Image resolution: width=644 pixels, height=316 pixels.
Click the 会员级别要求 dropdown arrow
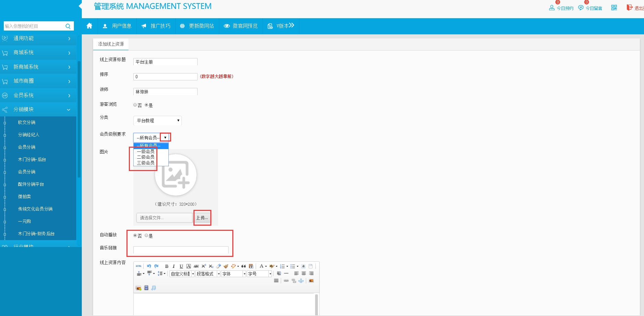click(165, 137)
